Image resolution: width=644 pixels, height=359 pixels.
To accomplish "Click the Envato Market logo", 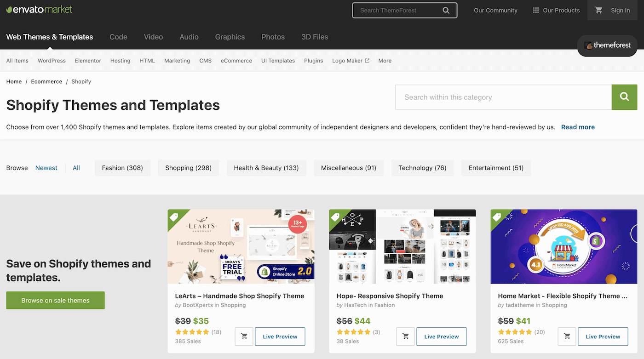I will tap(39, 9).
